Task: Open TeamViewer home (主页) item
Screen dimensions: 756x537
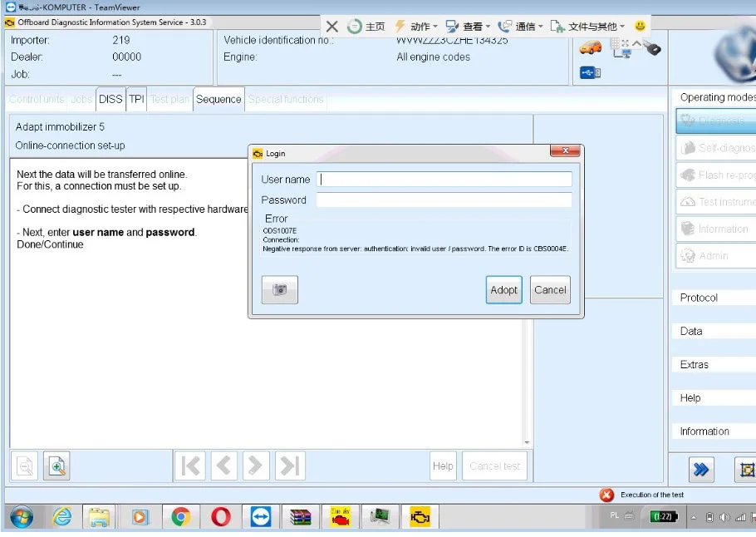Action: (x=366, y=27)
